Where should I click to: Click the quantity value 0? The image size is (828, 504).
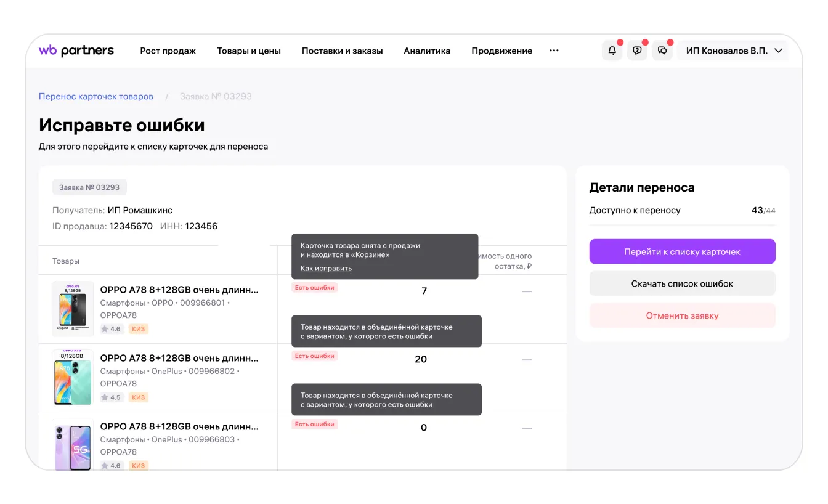tap(424, 428)
